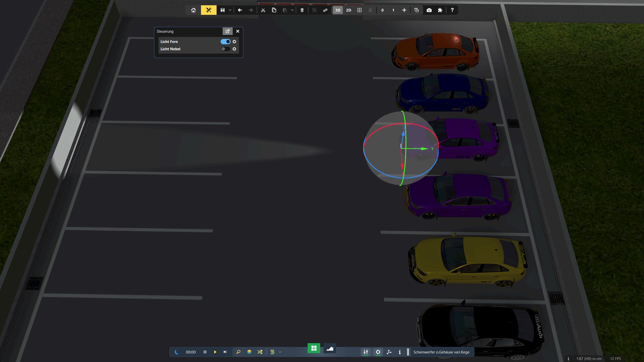Expand the list dropdown chevron in the bottom bar

(280, 352)
